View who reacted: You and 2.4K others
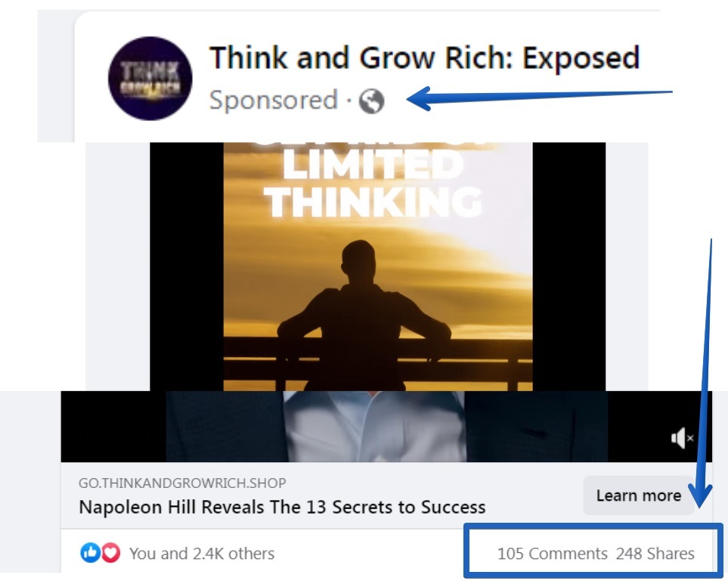Viewport: 728px width, 581px height. coord(202,554)
